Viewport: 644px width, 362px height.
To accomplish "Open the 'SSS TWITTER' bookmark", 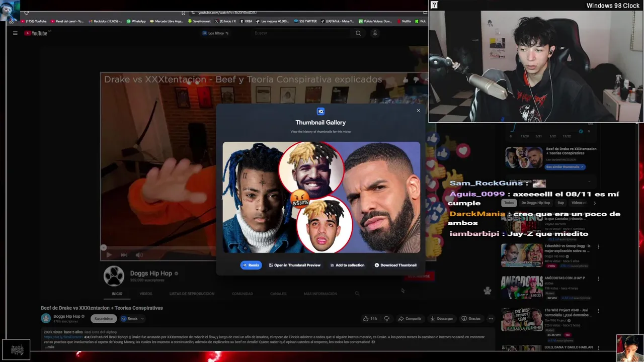I will (x=305, y=21).
